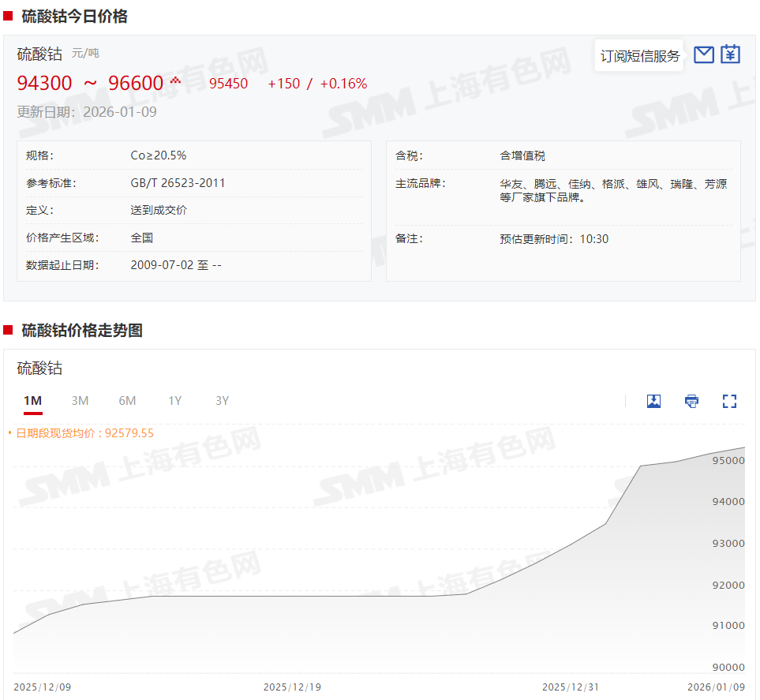Image resolution: width=760 pixels, height=700 pixels.
Task: Click the GB/T 26523-2011 standard text
Action: (x=178, y=183)
